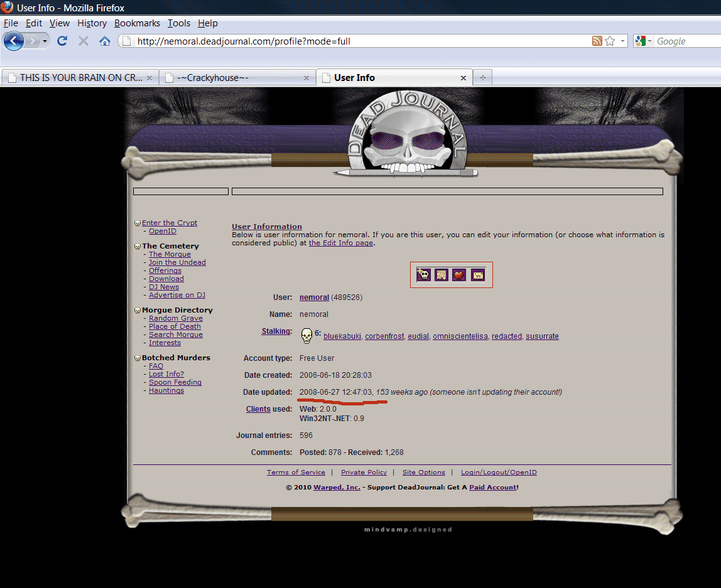Open the Random Grave link

click(x=176, y=318)
